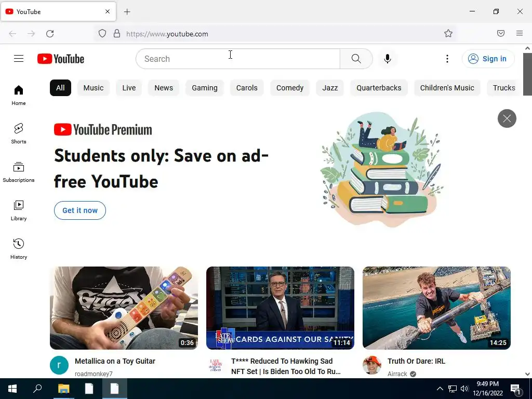Open Subscriptions from sidebar

pos(19,172)
